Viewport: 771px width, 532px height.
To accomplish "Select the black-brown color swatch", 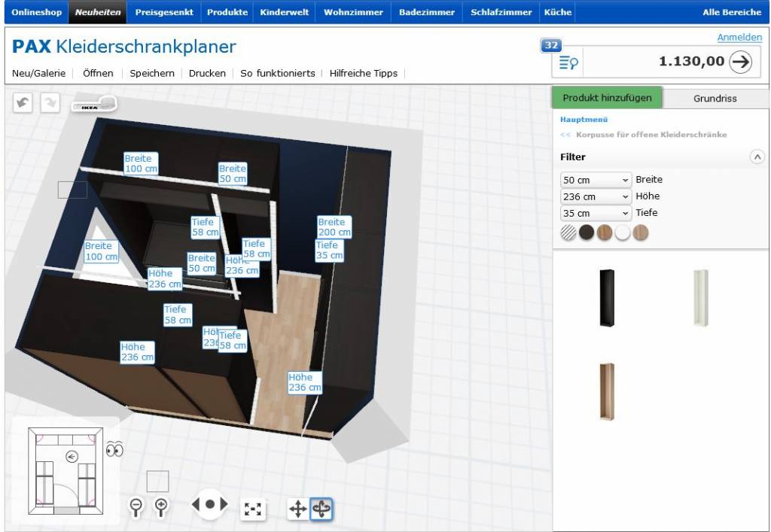I will [x=587, y=233].
